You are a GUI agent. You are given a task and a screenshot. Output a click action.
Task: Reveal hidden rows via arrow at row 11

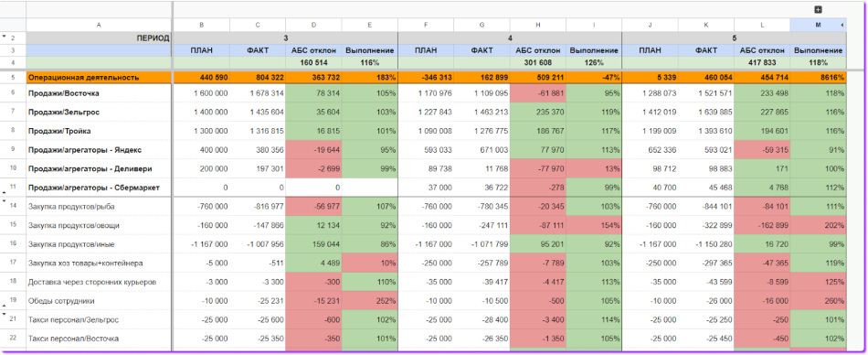point(4,192)
